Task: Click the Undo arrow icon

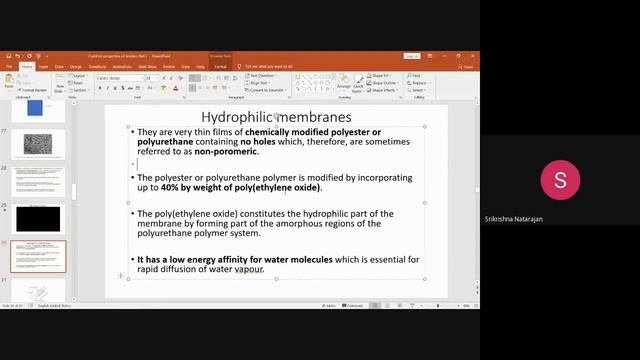Action: tap(18, 56)
